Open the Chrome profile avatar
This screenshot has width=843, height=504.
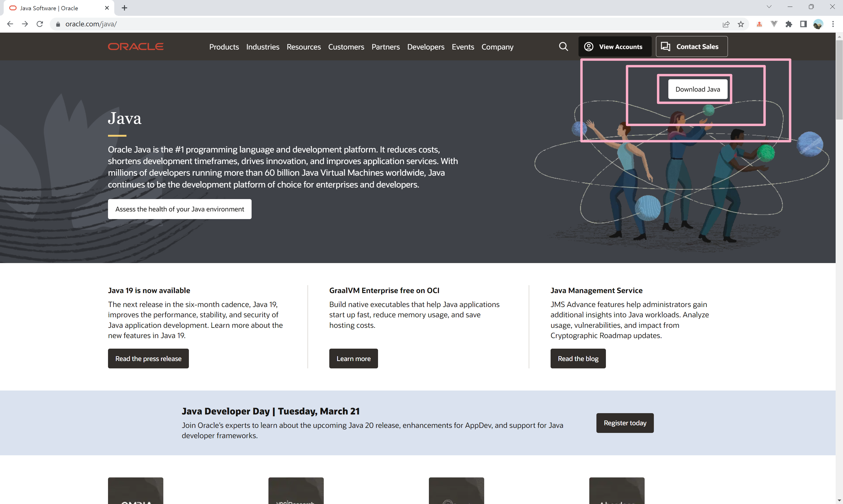(818, 24)
